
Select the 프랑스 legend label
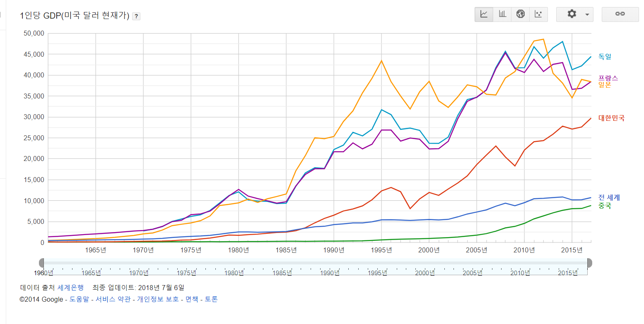608,78
